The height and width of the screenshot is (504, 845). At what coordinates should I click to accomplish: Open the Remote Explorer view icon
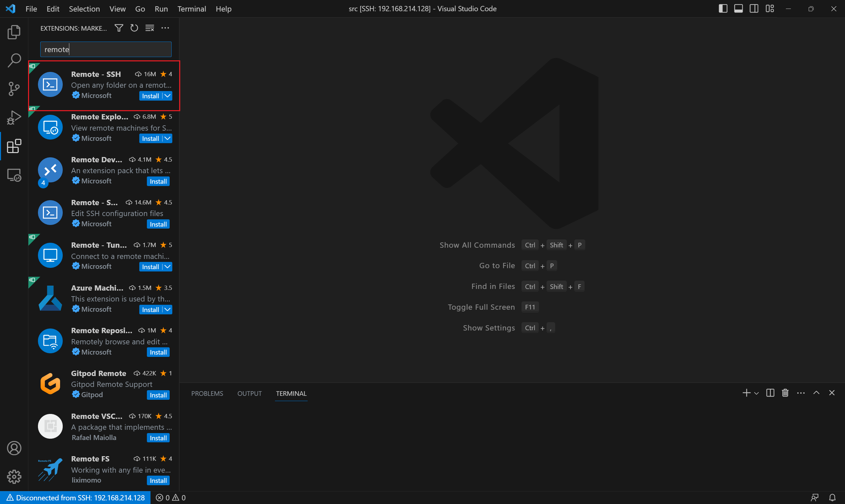(14, 175)
